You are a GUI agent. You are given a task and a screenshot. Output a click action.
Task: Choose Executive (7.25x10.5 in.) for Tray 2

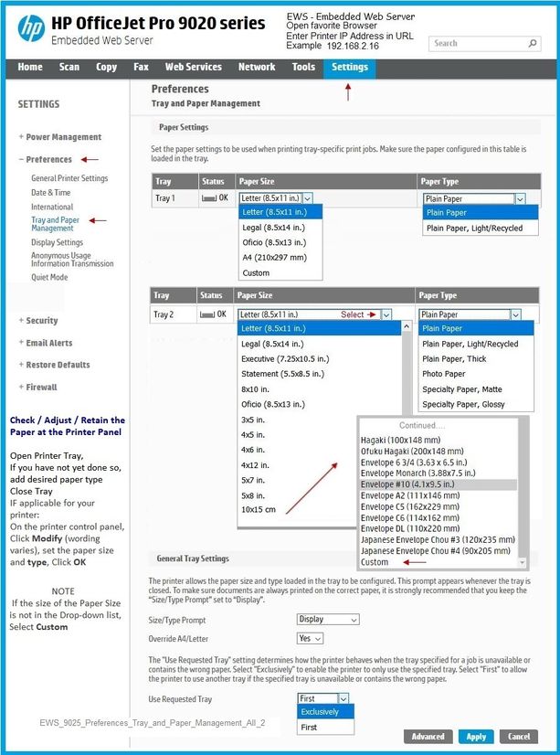320,358
